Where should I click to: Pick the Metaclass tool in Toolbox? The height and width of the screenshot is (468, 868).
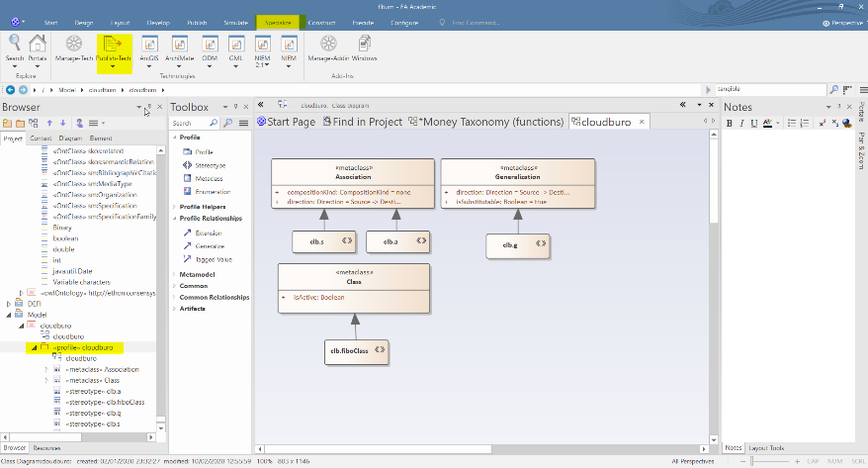click(207, 178)
